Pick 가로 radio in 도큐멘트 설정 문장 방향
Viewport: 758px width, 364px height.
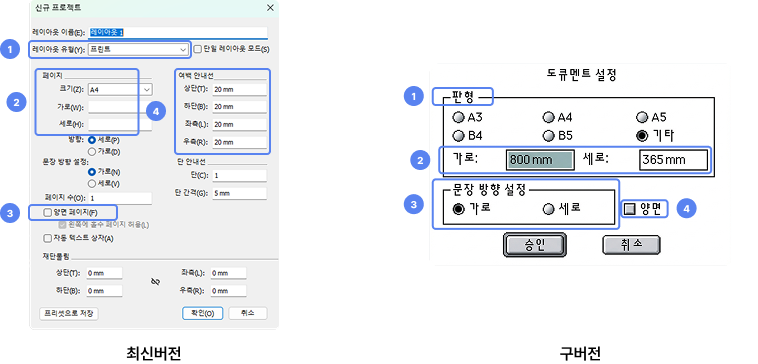click(x=457, y=209)
